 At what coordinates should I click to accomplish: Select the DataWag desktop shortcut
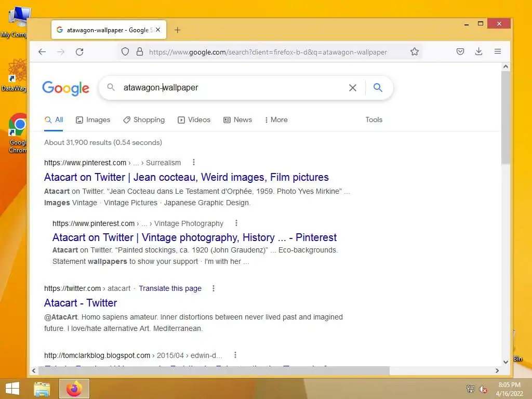click(x=15, y=75)
